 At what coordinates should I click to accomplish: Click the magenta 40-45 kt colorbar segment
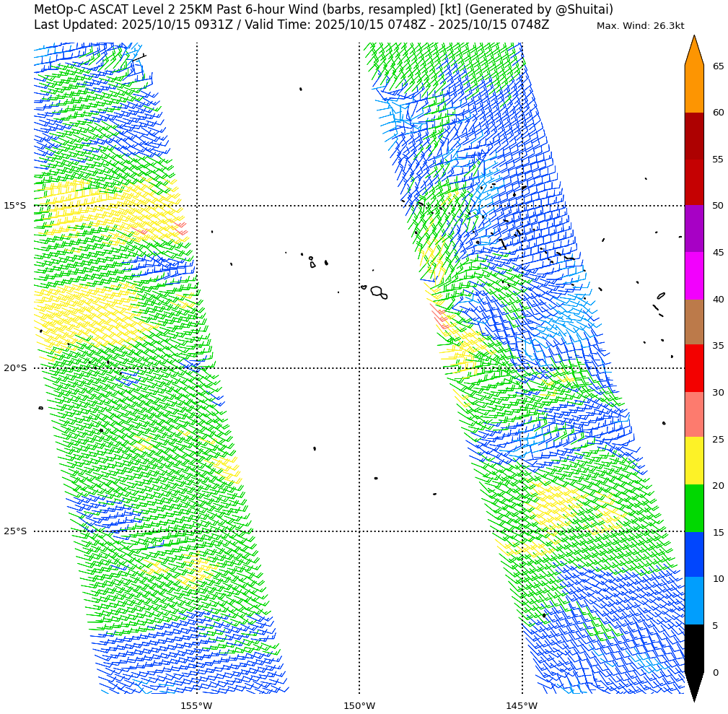[x=693, y=275]
